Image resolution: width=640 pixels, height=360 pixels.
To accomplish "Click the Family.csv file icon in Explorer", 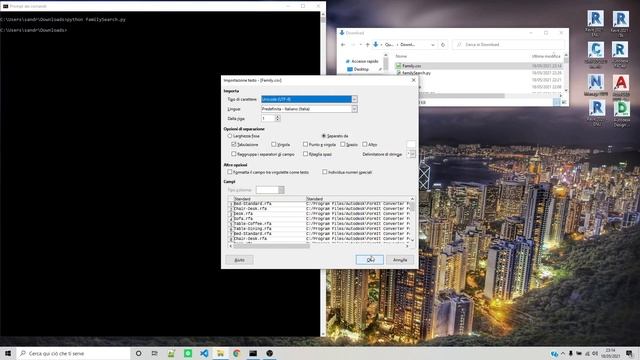I will [x=398, y=66].
